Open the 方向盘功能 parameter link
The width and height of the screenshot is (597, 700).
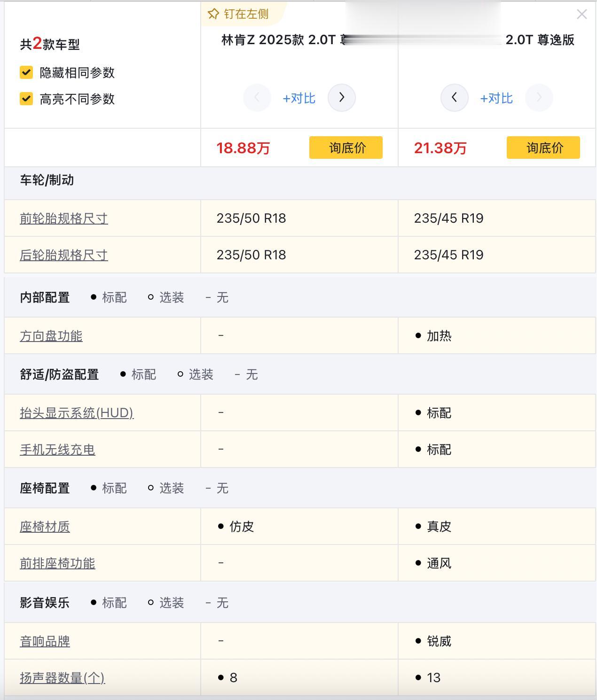coord(51,336)
